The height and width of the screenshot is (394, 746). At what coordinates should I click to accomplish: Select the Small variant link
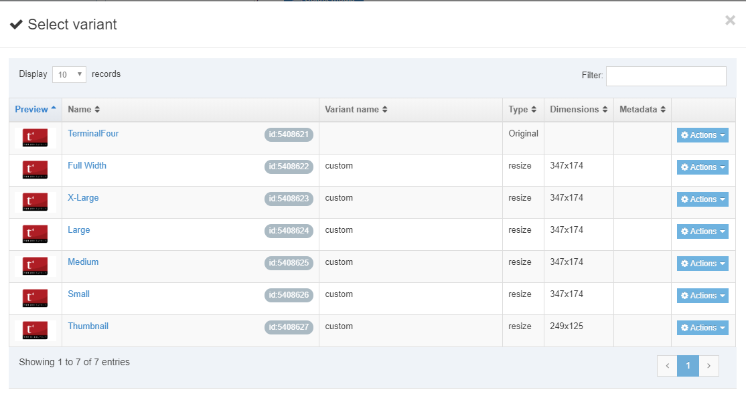click(x=79, y=294)
